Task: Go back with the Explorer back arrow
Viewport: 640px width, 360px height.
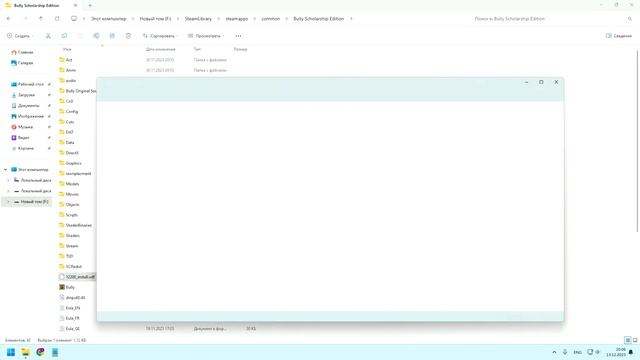Action: click(9, 19)
